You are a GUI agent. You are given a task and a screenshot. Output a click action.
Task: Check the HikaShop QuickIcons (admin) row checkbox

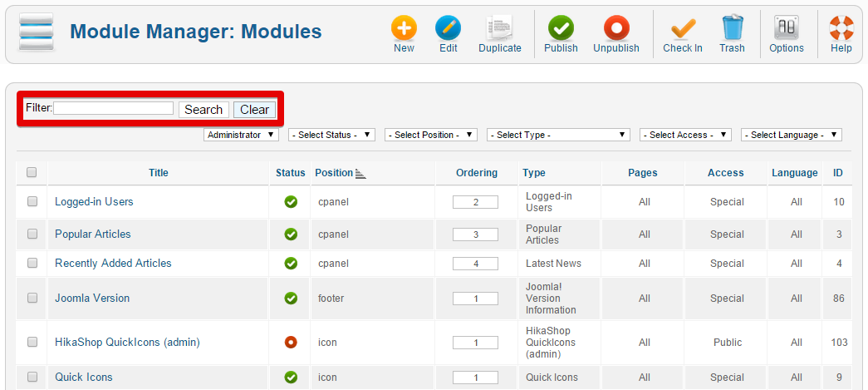point(32,342)
